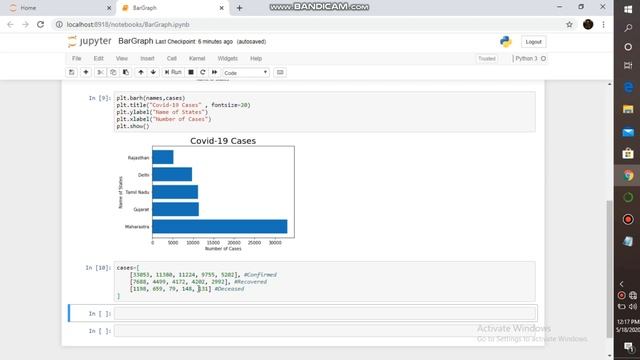Image resolution: width=640 pixels, height=360 pixels.
Task: Move the selected cell down
Action: 153,72
